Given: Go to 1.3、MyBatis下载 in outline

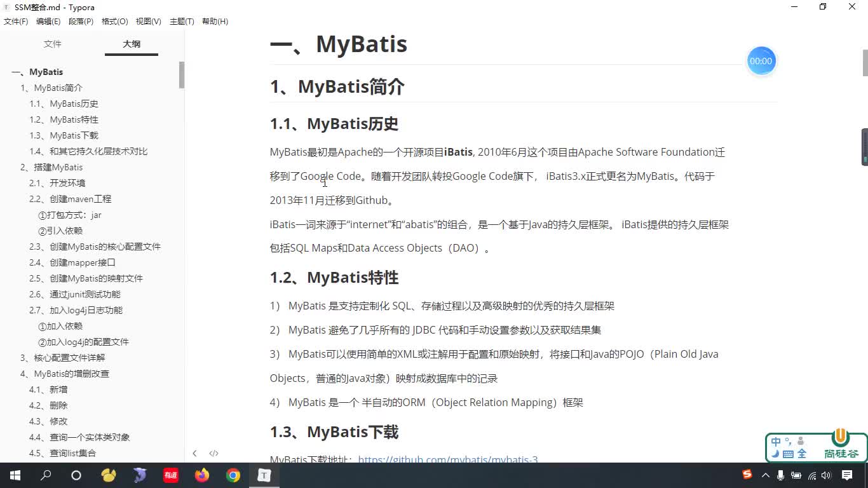Looking at the screenshot, I should 64,135.
